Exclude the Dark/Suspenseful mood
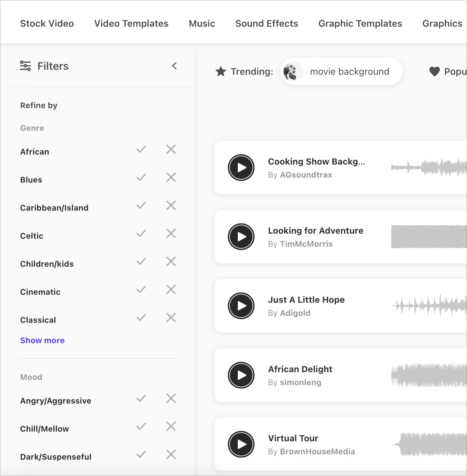The image size is (467, 476). pos(170,454)
